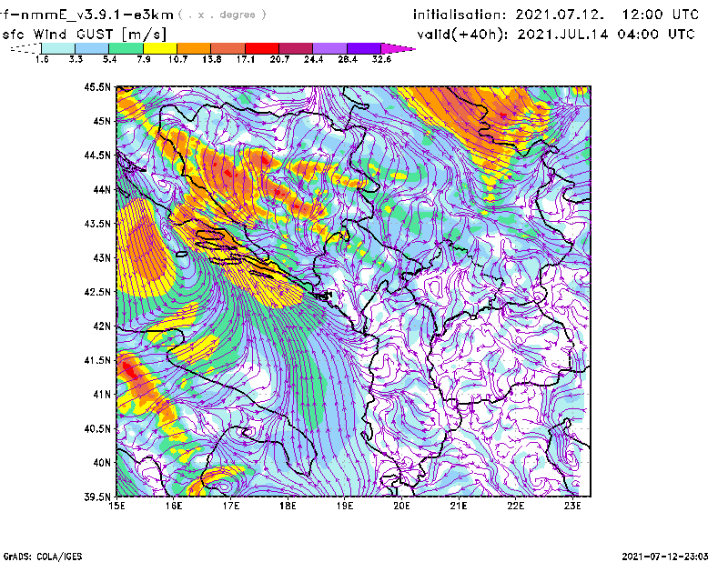728x562 pixels.
Task: Click the light blue 3.3–5.4 legend swatch
Action: coord(92,48)
